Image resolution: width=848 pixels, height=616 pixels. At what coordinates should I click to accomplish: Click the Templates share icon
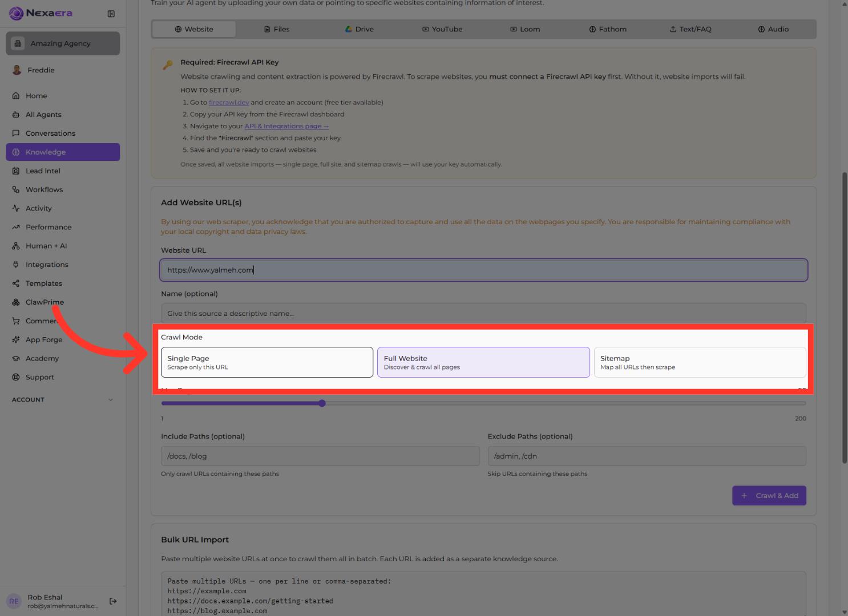(16, 283)
